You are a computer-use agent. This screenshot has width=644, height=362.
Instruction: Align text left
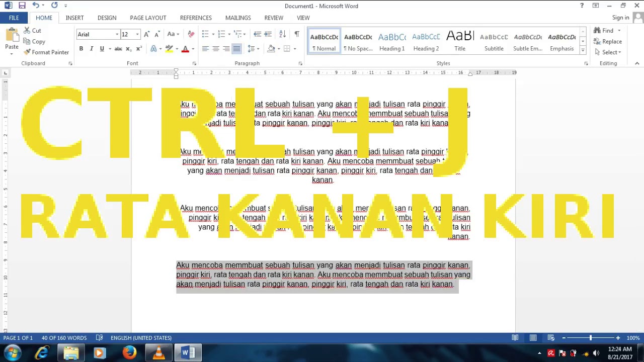click(205, 49)
